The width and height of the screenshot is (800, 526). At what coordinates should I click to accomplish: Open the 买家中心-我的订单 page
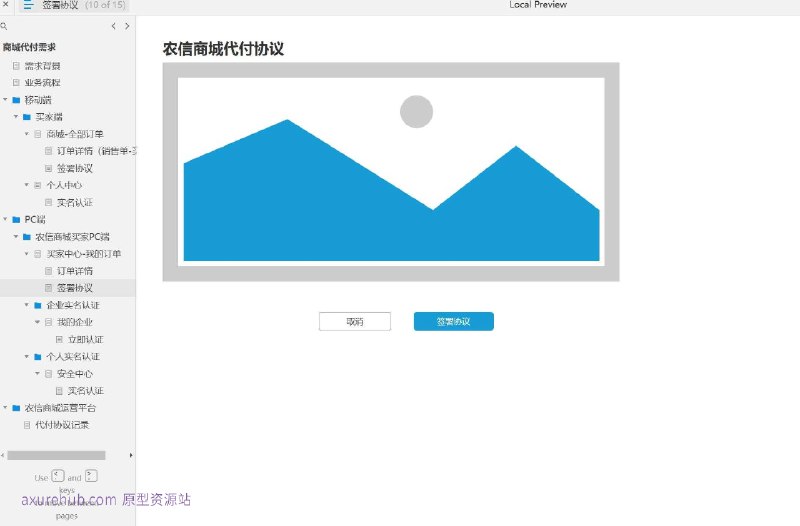pos(84,254)
